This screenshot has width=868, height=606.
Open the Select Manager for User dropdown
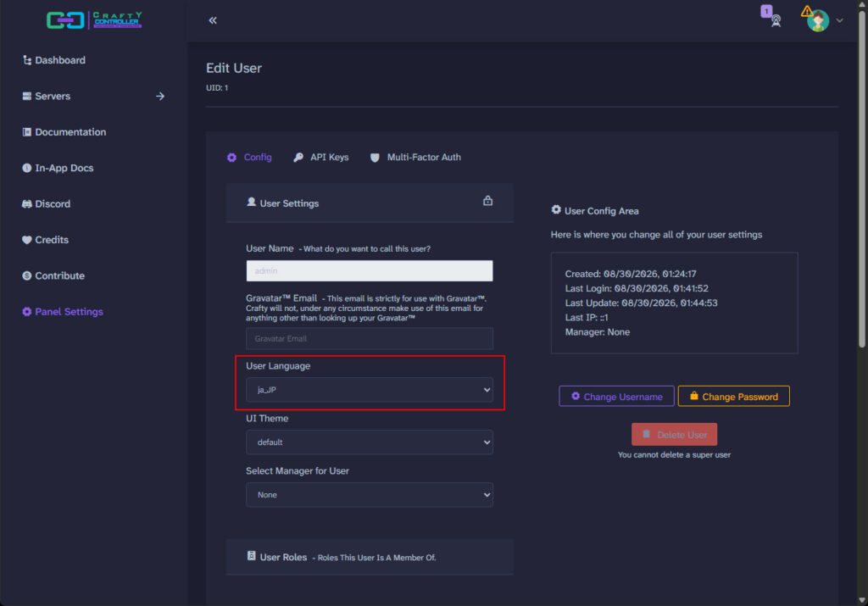[x=370, y=495]
